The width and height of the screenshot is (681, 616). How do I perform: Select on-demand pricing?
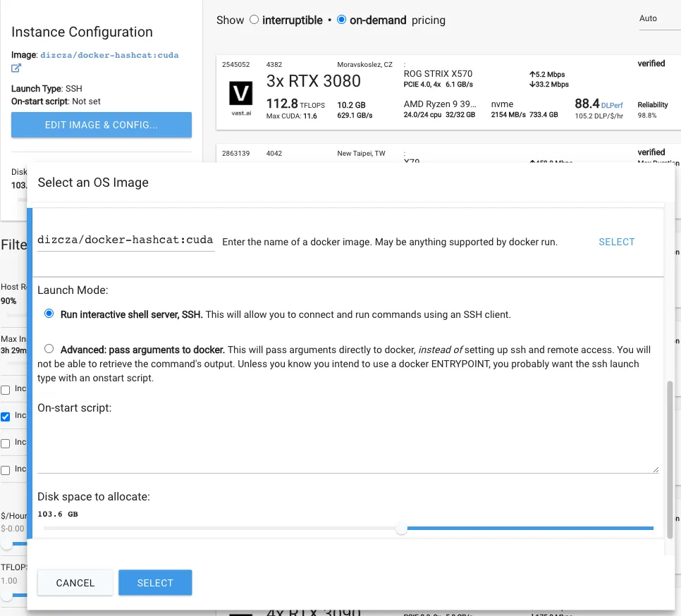[342, 20]
